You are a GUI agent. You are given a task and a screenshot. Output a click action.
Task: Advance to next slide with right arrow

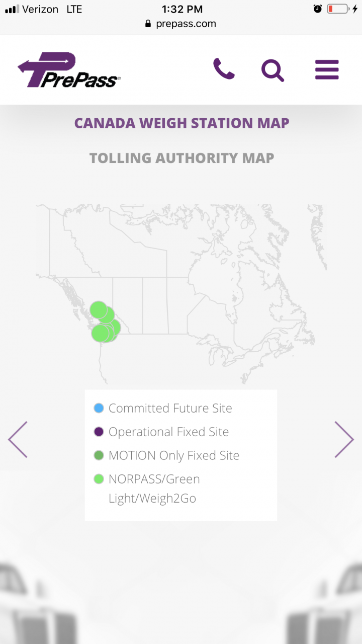pos(344,439)
